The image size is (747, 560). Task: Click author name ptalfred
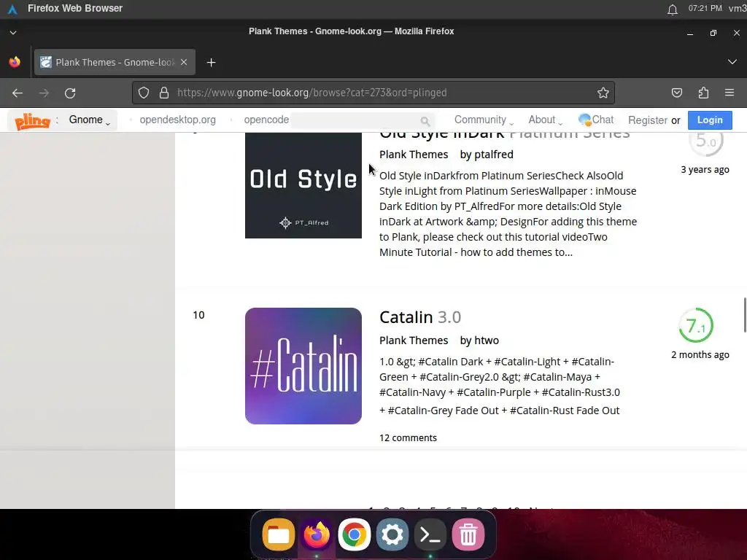click(x=494, y=155)
